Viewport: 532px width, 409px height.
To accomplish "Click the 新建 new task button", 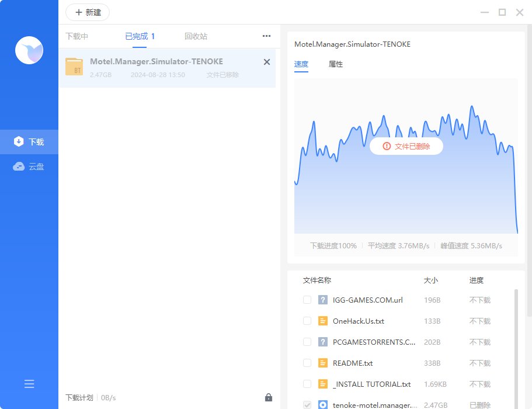I will 87,12.
